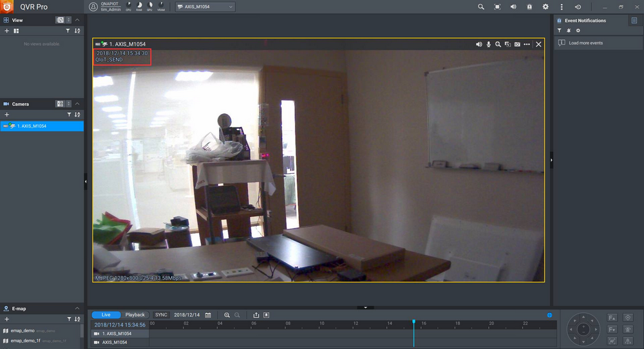The height and width of the screenshot is (349, 644).
Task: Collapse the View panel
Action: (x=77, y=20)
